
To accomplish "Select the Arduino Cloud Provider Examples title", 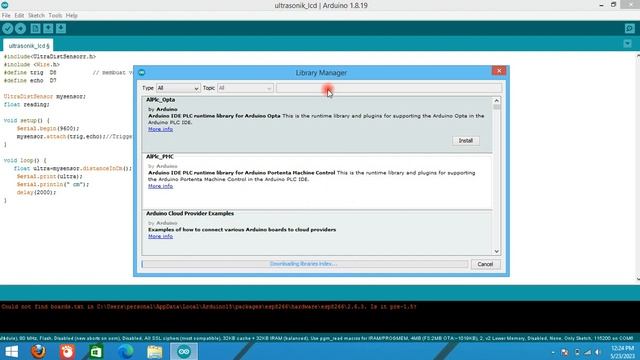I will tap(190, 213).
